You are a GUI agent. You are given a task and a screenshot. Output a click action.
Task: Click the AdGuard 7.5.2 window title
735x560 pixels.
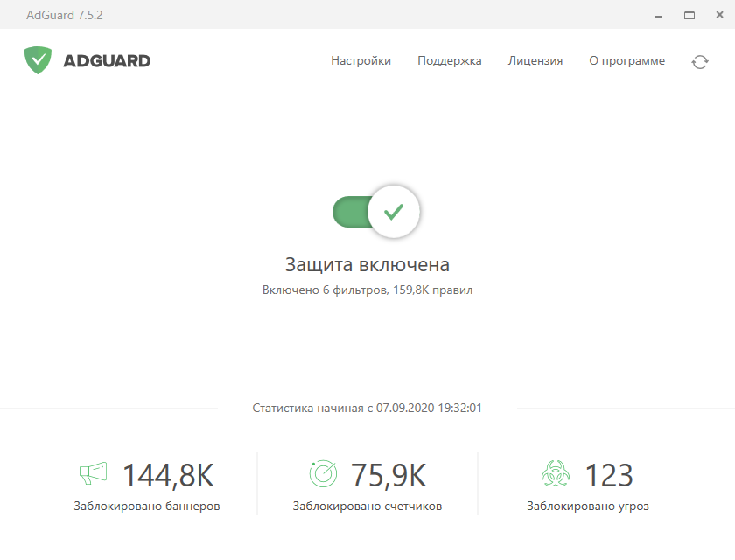[x=65, y=15]
